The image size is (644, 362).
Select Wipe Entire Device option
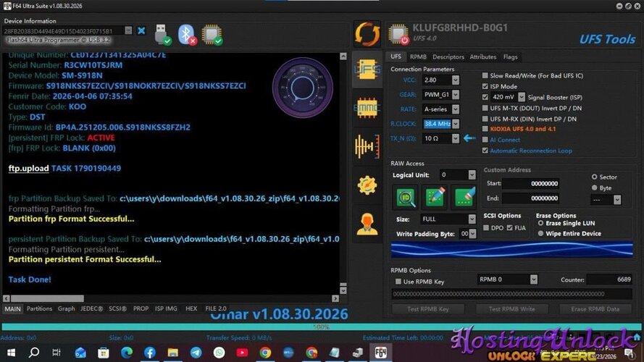click(541, 233)
